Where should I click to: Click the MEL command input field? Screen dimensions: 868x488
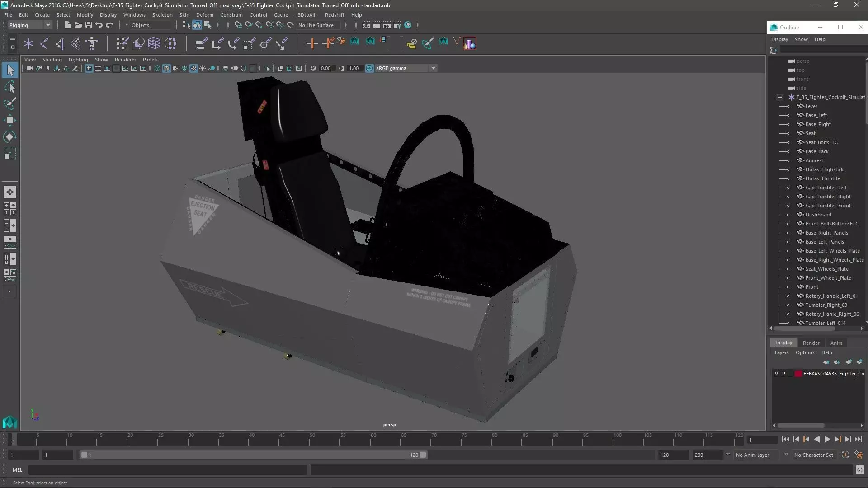tap(168, 470)
